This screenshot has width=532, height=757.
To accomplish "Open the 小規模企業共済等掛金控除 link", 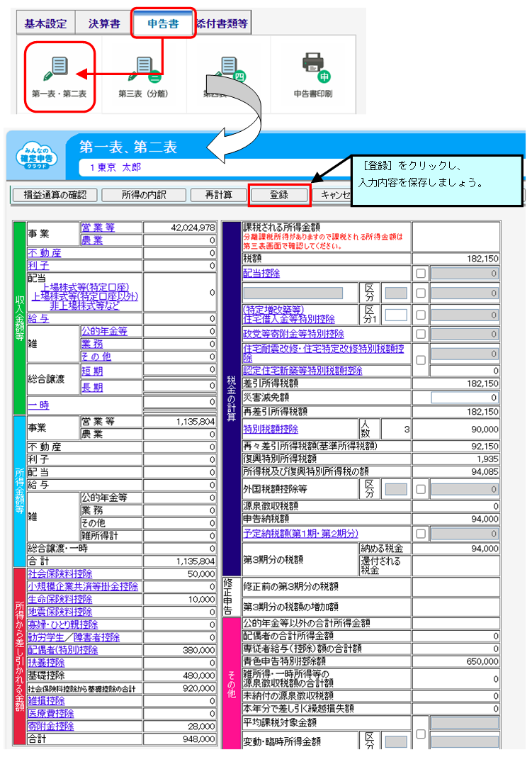I will [83, 586].
